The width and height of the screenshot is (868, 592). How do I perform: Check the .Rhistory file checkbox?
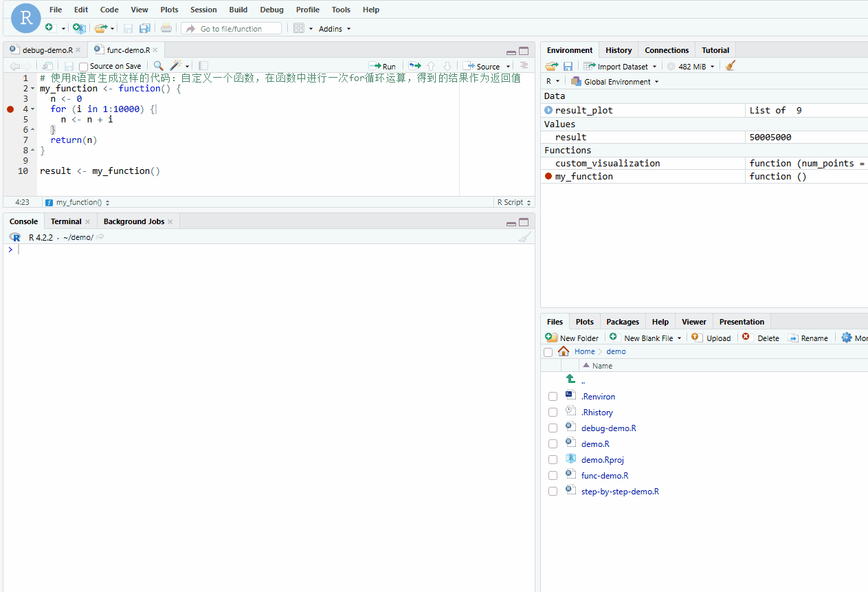coord(553,413)
